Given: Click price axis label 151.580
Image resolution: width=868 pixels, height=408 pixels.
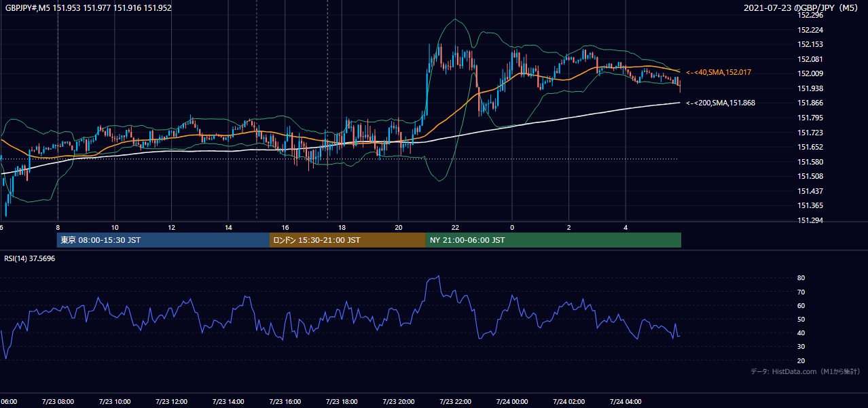Looking at the screenshot, I should click(810, 162).
